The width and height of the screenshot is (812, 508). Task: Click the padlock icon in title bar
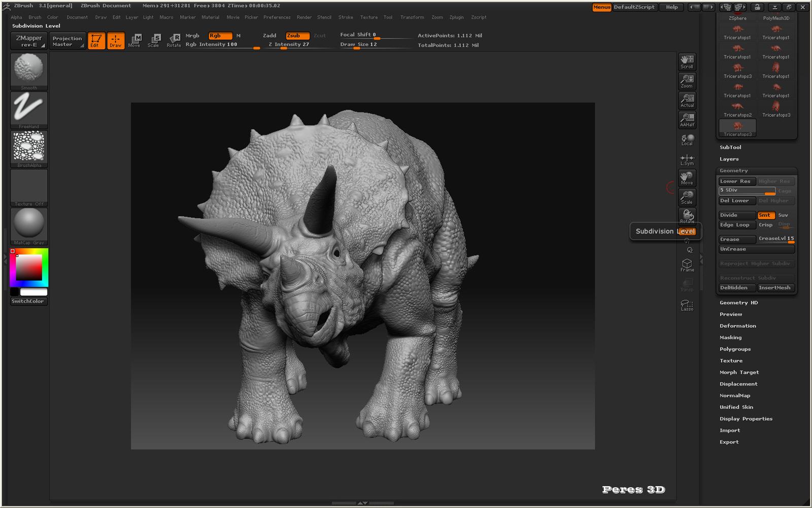[757, 7]
